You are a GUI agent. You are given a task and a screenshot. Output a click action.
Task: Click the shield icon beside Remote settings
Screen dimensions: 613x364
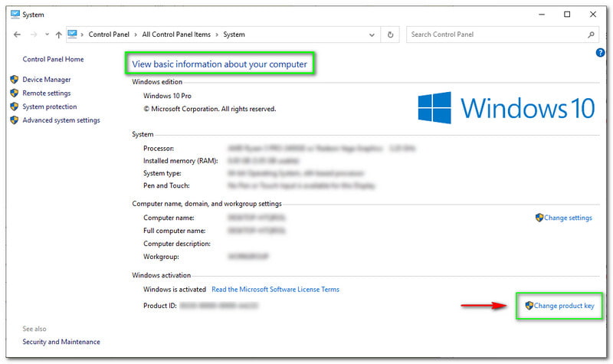(x=15, y=93)
